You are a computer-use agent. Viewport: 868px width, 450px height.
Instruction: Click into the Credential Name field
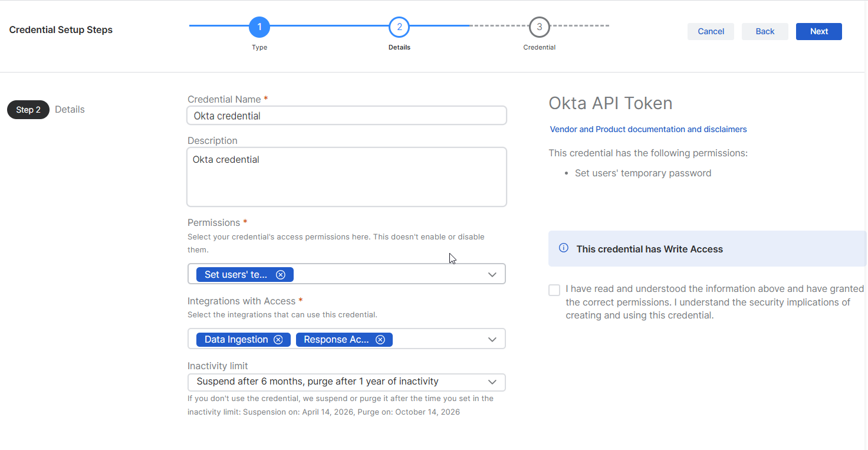[x=346, y=116]
